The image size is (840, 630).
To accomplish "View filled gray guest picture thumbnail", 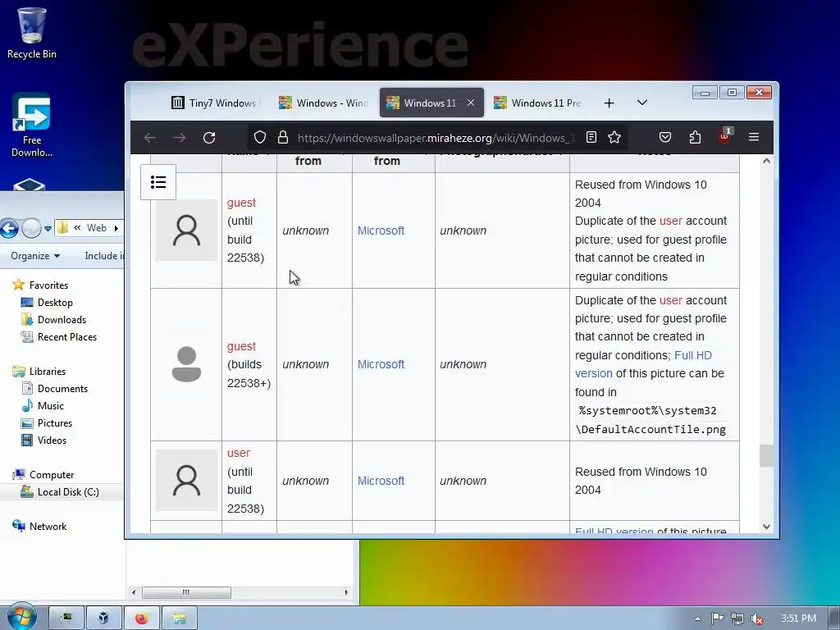I will 186,364.
